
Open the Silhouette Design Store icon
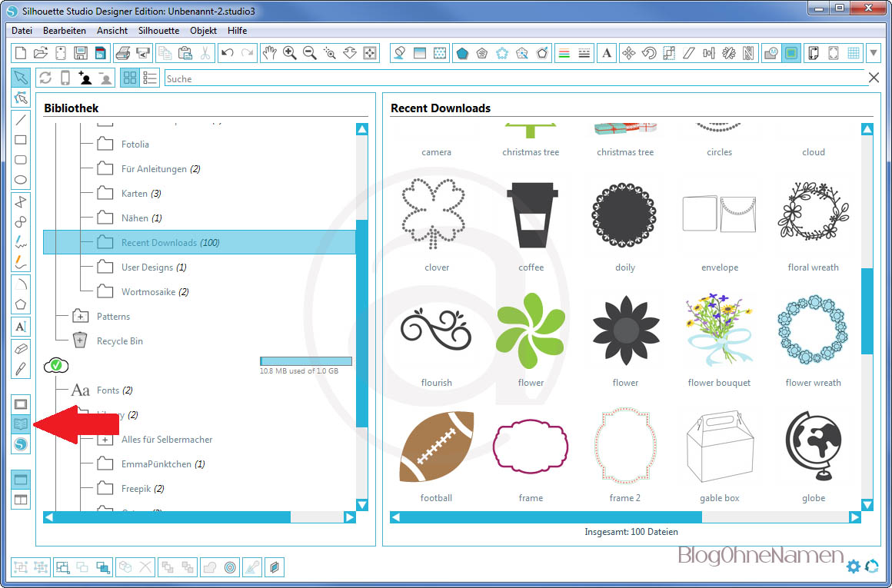pos(21,443)
